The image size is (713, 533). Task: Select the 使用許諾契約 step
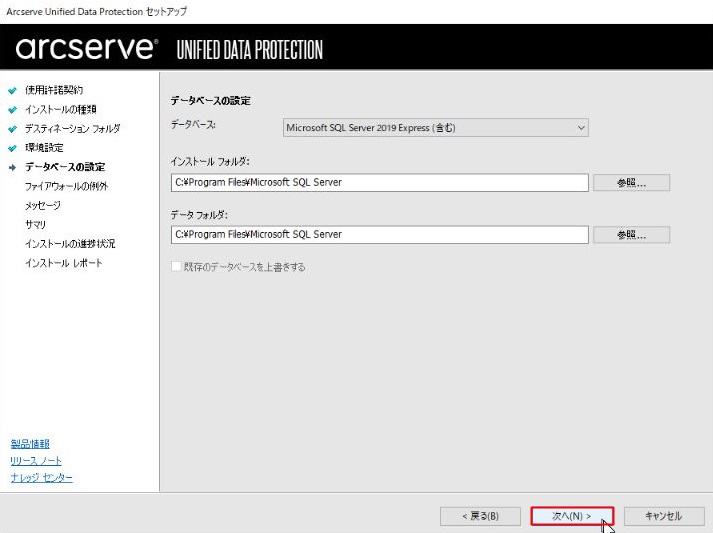pyautogui.click(x=54, y=90)
